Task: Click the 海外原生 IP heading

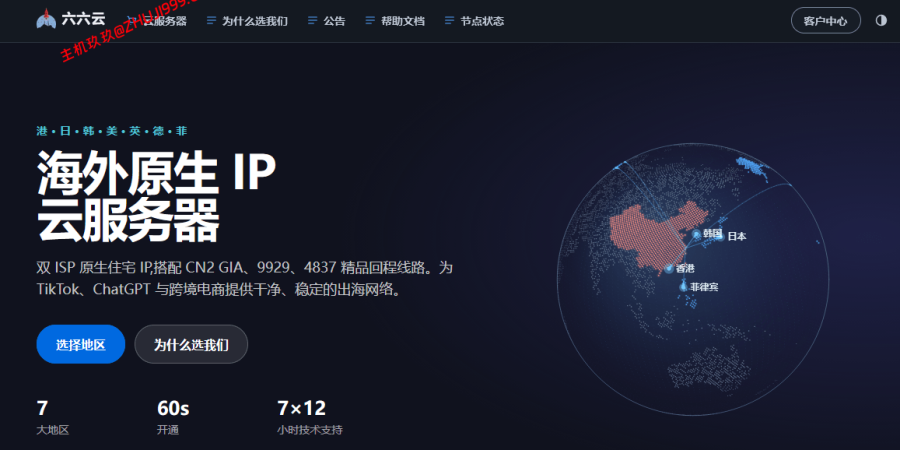Action: pos(156,172)
